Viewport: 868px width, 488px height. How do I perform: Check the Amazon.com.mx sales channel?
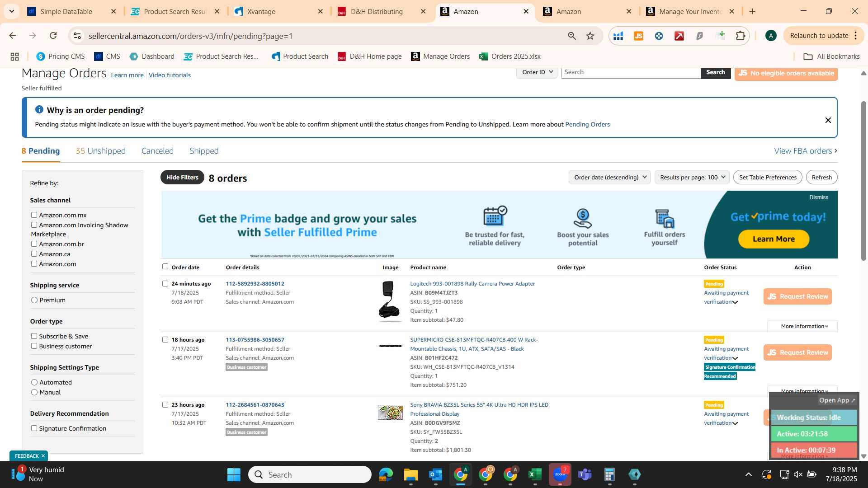[34, 215]
